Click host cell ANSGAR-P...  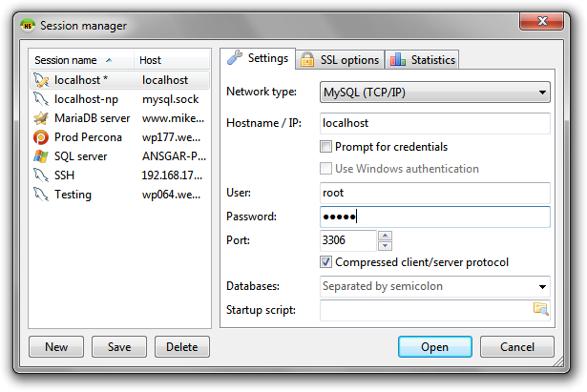pos(174,156)
